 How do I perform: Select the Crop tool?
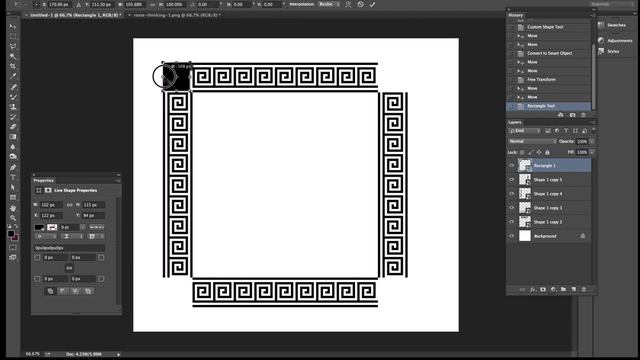click(13, 66)
